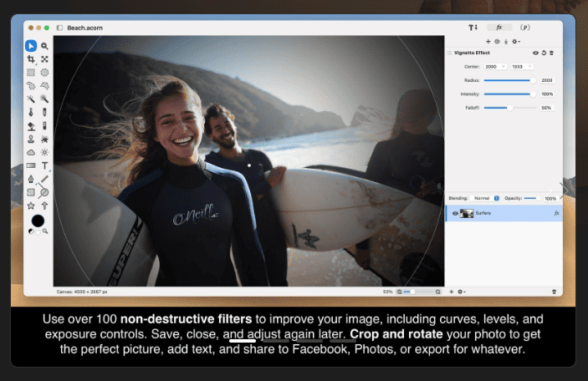The width and height of the screenshot is (588, 381).
Task: Click the small color picker magnifier below swatch
Action: (45, 231)
